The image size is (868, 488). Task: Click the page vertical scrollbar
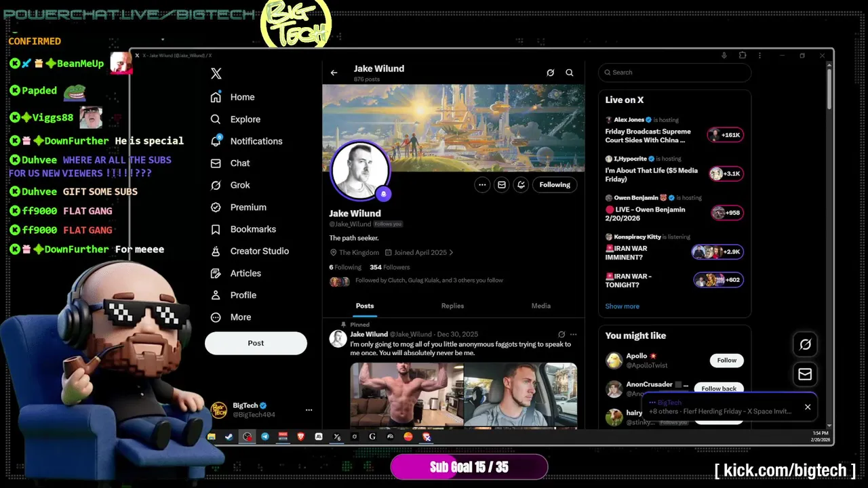[x=829, y=88]
